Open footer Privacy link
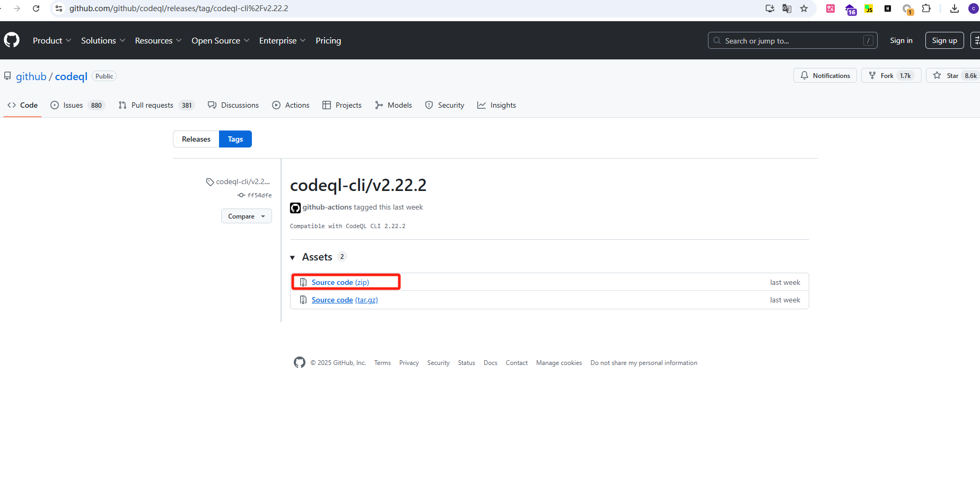980x487 pixels. click(x=409, y=363)
